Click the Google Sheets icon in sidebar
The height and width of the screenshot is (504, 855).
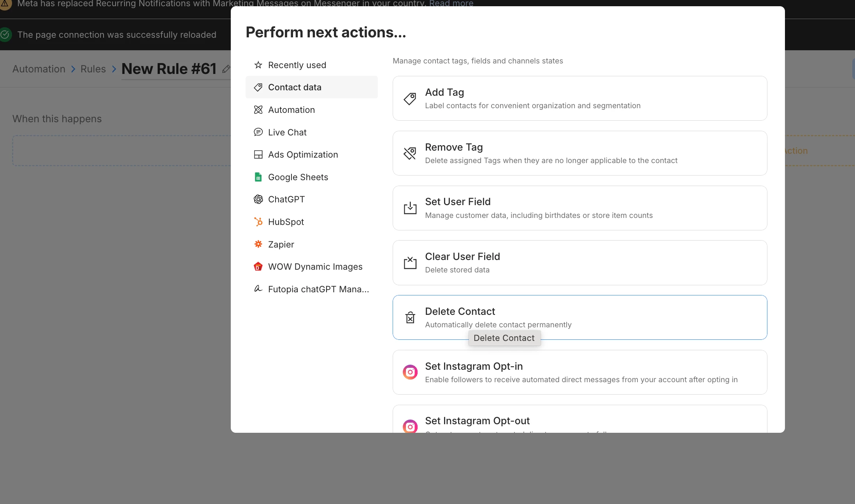point(258,177)
